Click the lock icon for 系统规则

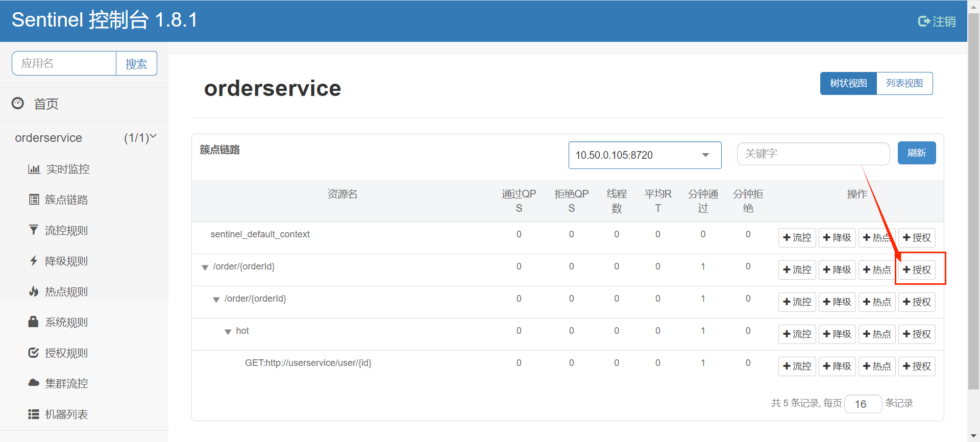33,322
